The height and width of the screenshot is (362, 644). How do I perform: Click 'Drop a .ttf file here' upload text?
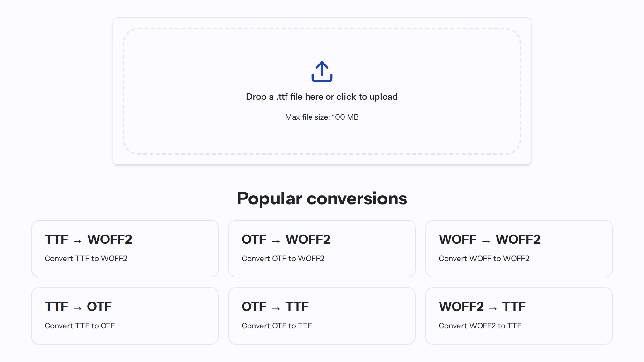coord(322,97)
